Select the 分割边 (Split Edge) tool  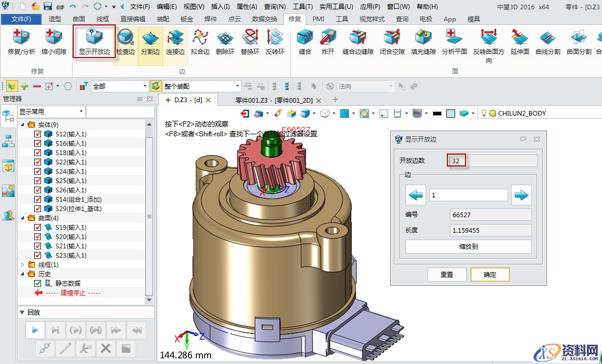click(x=150, y=41)
